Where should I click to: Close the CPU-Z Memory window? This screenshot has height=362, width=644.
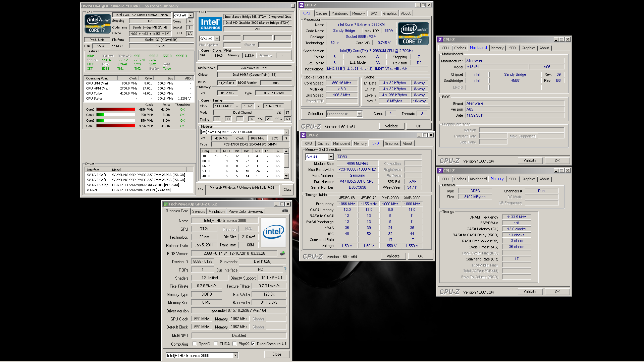[568, 171]
